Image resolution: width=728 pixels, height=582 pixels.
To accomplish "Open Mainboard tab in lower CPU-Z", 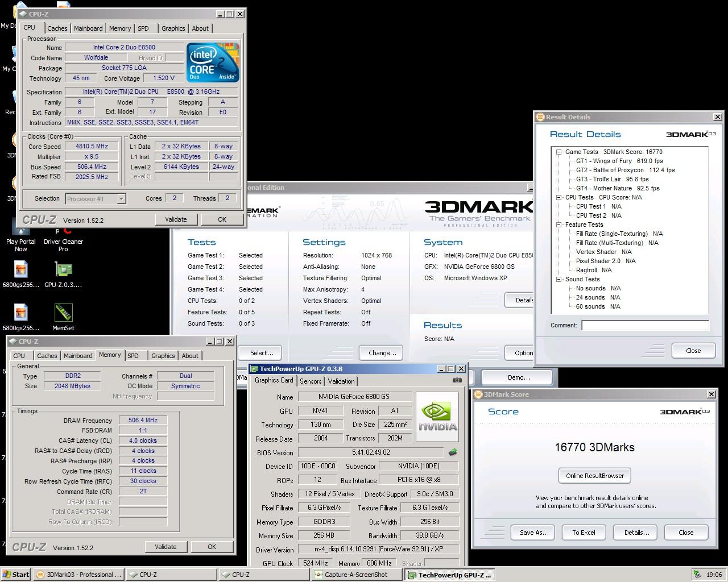I will point(78,356).
